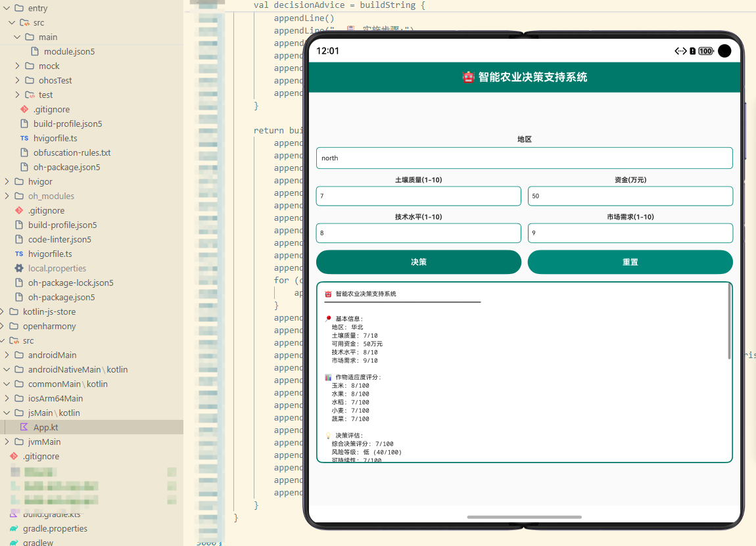This screenshot has width=756, height=546.
Task: Click the 土壤质量: 7/10 result line
Action: coord(354,335)
